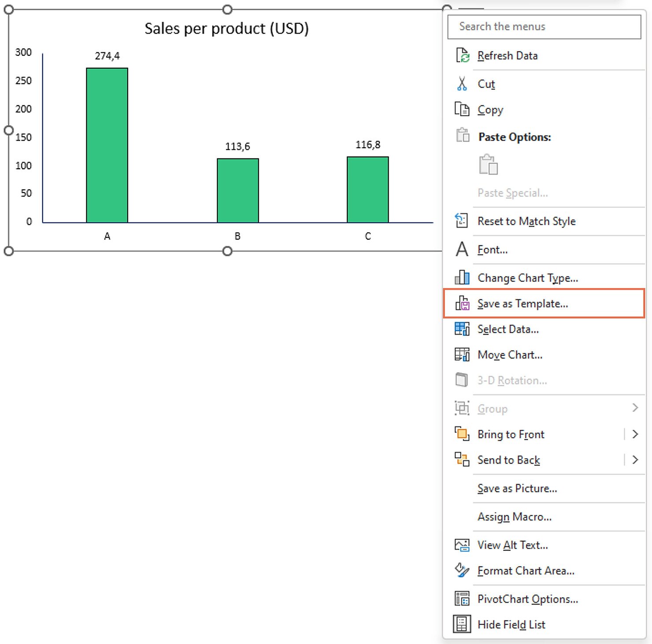Select Save as Picture... option
The width and height of the screenshot is (652, 644).
(517, 489)
